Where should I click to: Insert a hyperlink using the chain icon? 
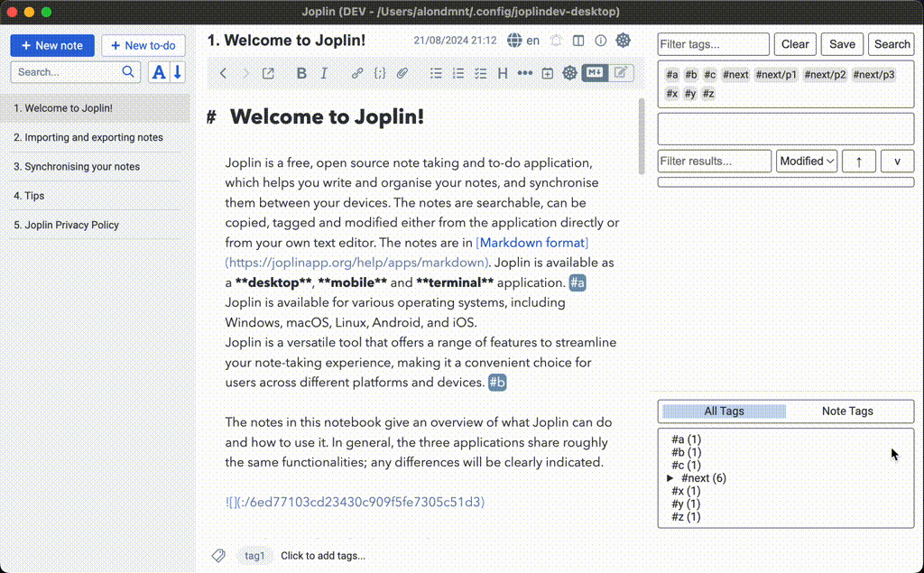pyautogui.click(x=357, y=73)
